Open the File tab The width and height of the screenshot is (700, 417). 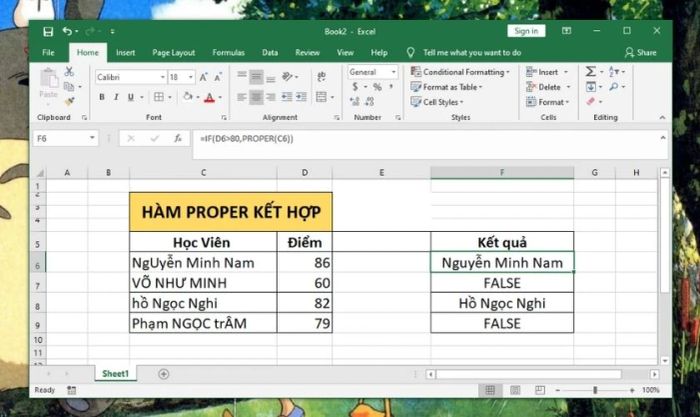click(x=48, y=53)
